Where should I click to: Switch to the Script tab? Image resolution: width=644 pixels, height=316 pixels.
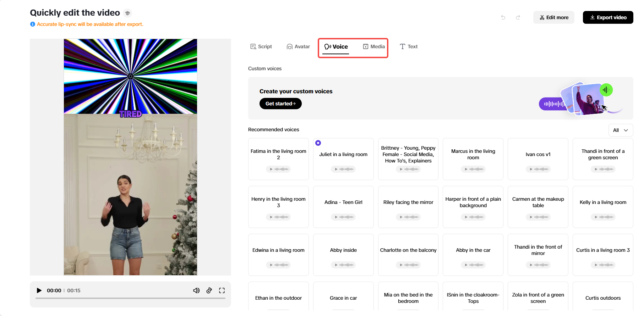coord(261,46)
